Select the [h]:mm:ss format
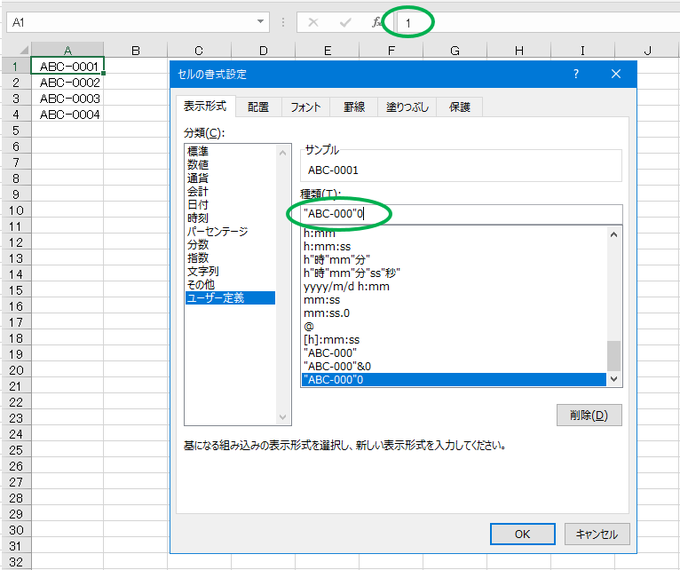The width and height of the screenshot is (680, 570). tap(454, 340)
